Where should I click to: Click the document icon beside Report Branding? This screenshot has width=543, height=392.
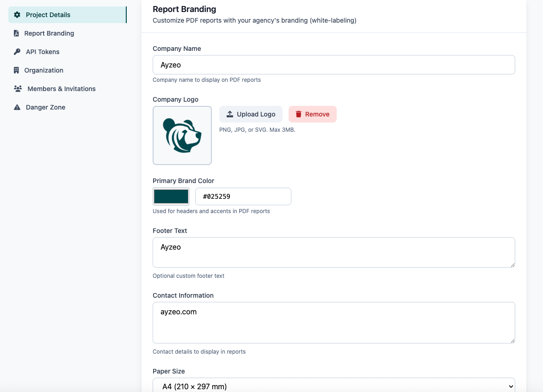coord(17,33)
